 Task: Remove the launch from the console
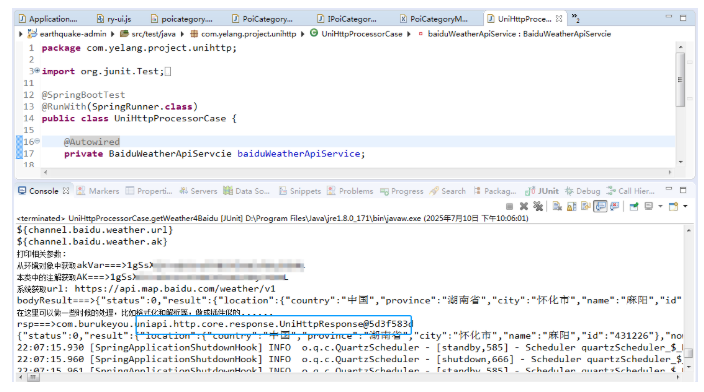click(524, 207)
